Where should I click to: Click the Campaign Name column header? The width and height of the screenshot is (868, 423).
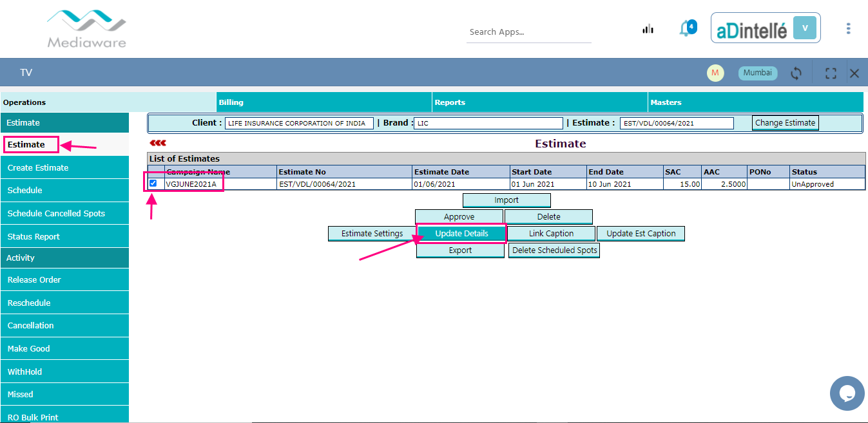point(220,172)
